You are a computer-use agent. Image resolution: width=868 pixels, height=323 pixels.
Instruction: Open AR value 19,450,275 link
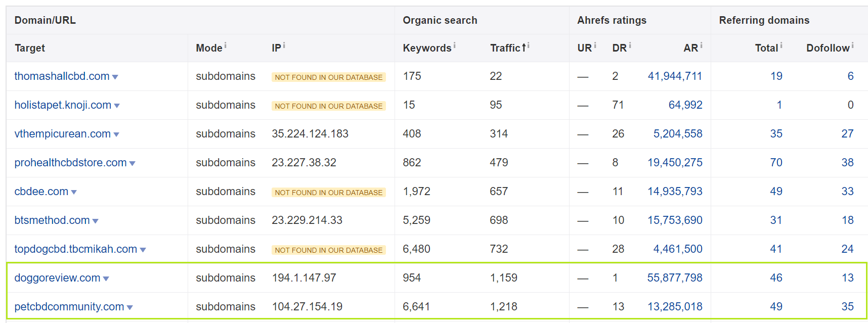pyautogui.click(x=675, y=163)
